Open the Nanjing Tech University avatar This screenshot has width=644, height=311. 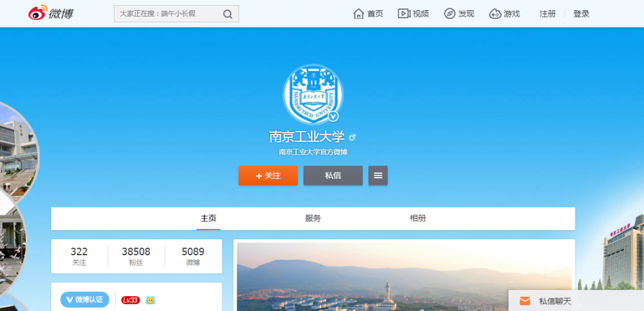tap(313, 94)
